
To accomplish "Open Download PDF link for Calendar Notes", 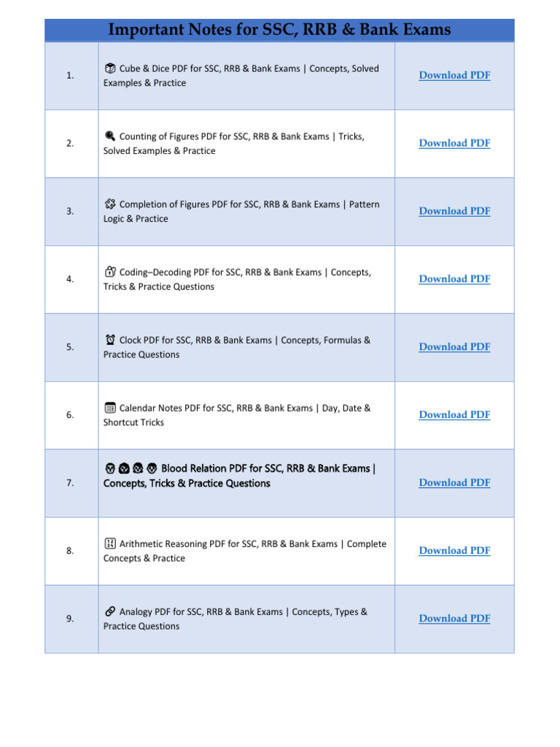I will [454, 414].
